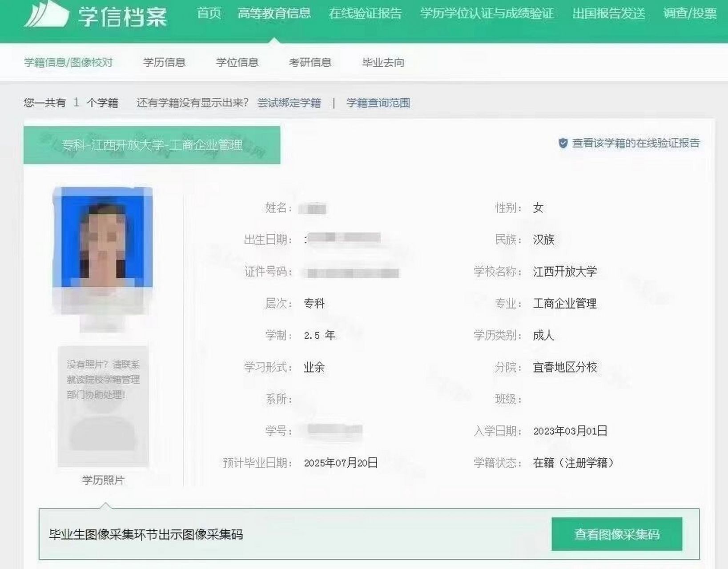Open the 学籍查询范围 link
Viewport: 728px width, 569px height.
point(378,103)
